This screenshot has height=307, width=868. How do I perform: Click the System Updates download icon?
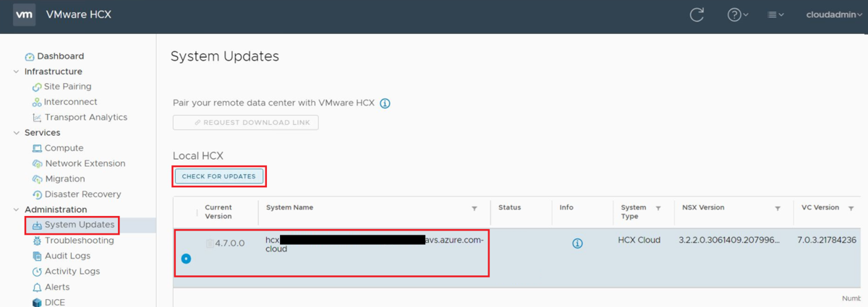[37, 225]
